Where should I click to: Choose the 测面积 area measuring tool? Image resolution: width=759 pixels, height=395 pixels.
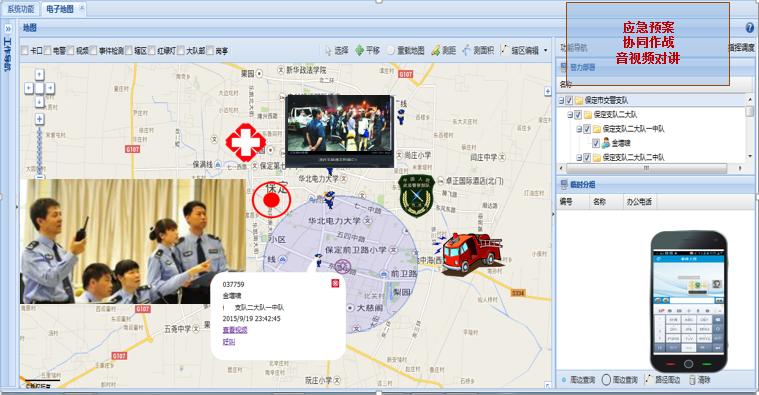[x=478, y=50]
